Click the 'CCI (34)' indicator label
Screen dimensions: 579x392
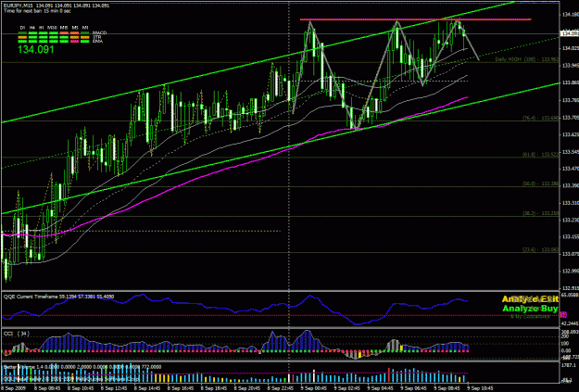point(17,334)
